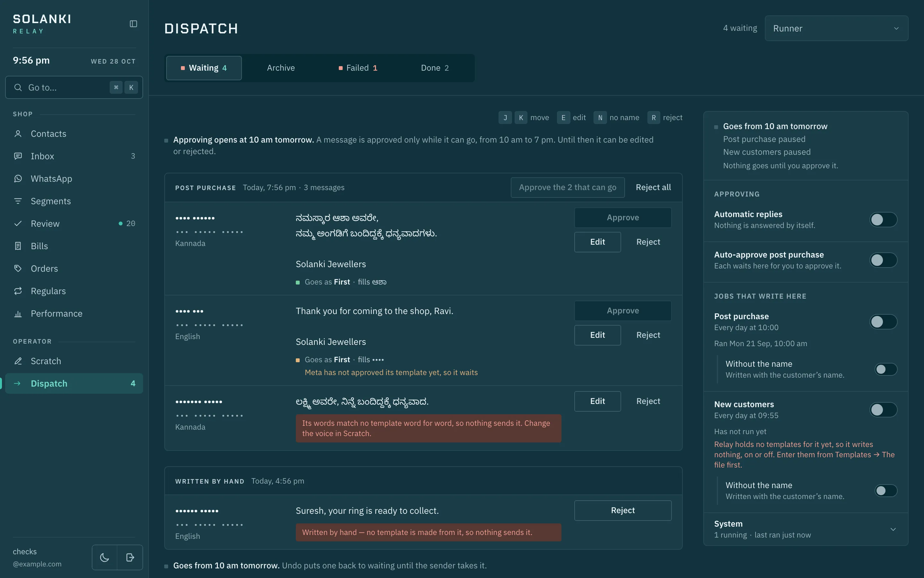Collapse the sidebar with panel icon
Screen dimensions: 924x578
(x=133, y=24)
